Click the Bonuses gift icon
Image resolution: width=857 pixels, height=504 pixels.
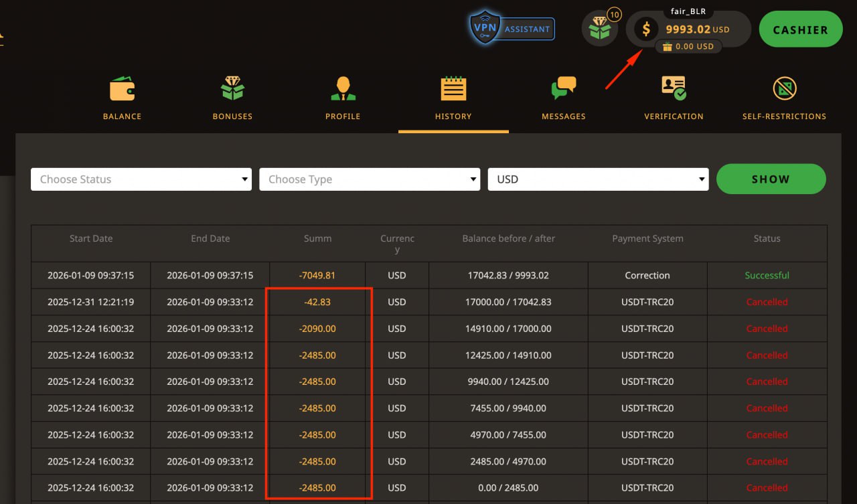(232, 88)
